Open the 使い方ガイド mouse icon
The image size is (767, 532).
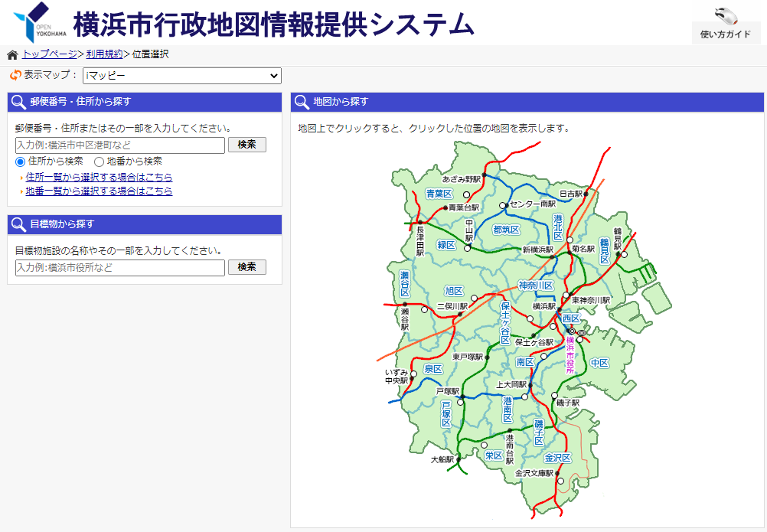click(x=725, y=16)
